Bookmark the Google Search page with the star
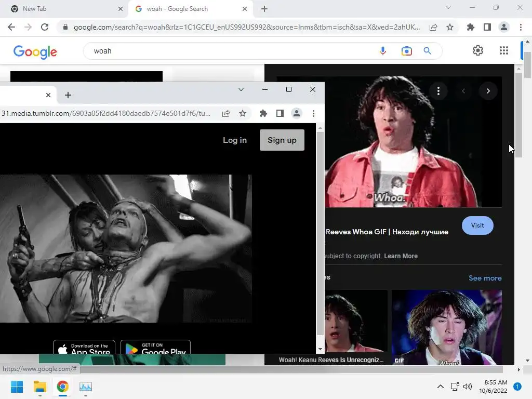This screenshot has height=399, width=532. point(450,27)
